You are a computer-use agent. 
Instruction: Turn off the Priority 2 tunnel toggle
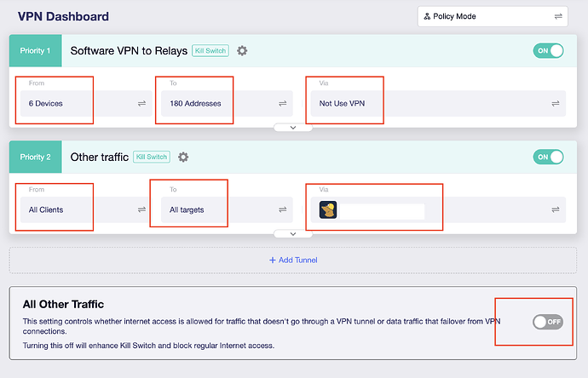548,157
